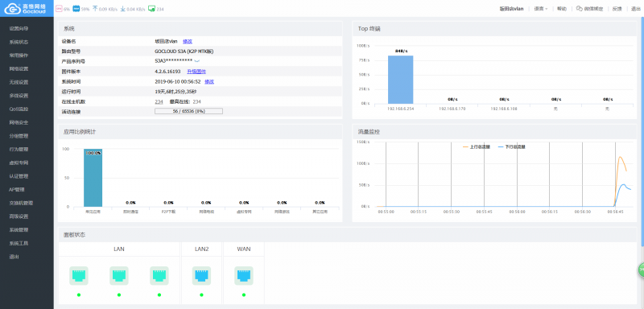The image size is (644, 309).
Task: Click the download speed arrow icon
Action: (x=122, y=8)
